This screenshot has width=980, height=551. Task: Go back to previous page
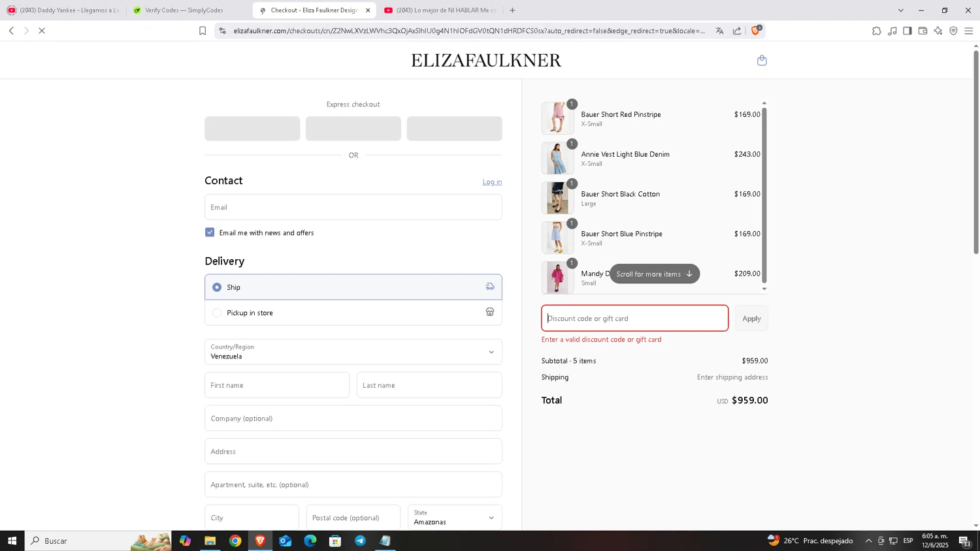point(11,31)
